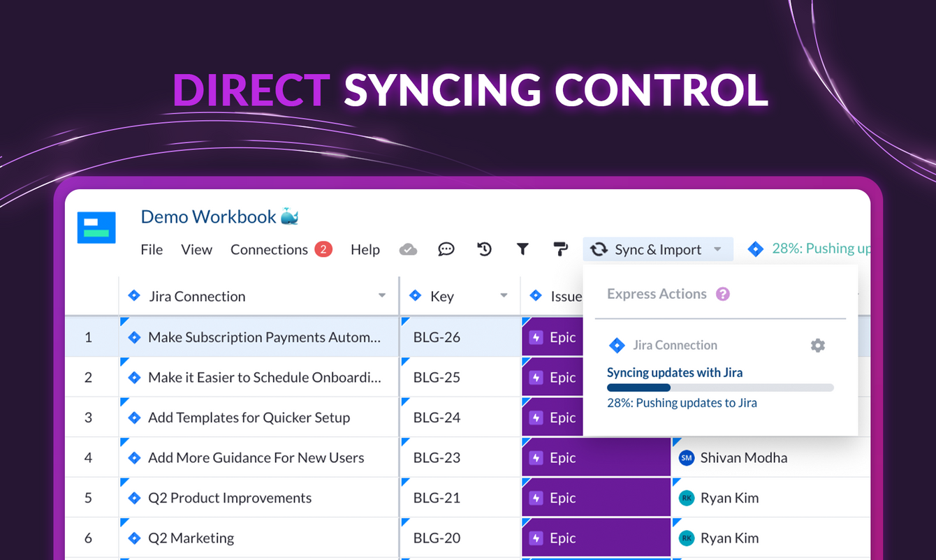Click the app logo icon
Screen dimensions: 936x560
tap(96, 227)
